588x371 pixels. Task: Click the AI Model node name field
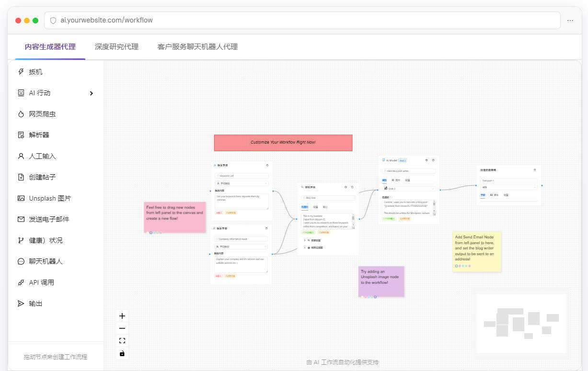pyautogui.click(x=409, y=171)
